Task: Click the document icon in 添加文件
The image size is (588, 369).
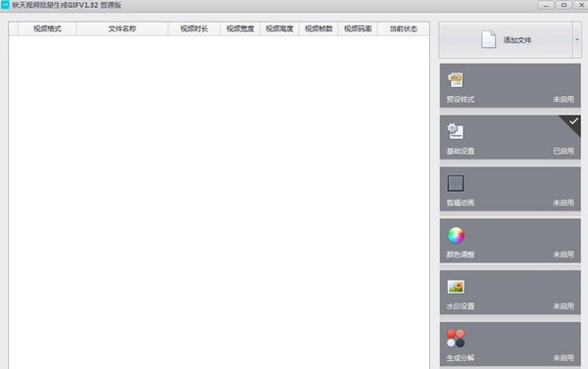Action: (488, 39)
